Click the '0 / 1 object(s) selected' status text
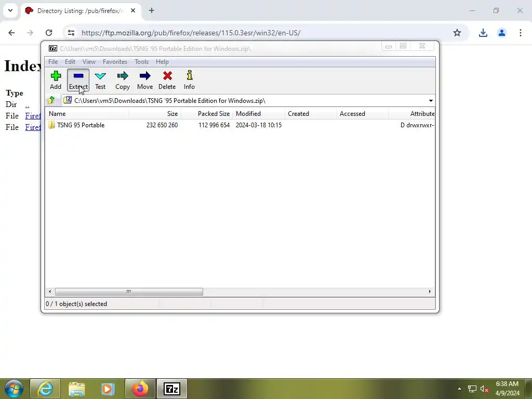This screenshot has width=532, height=399. (76, 303)
